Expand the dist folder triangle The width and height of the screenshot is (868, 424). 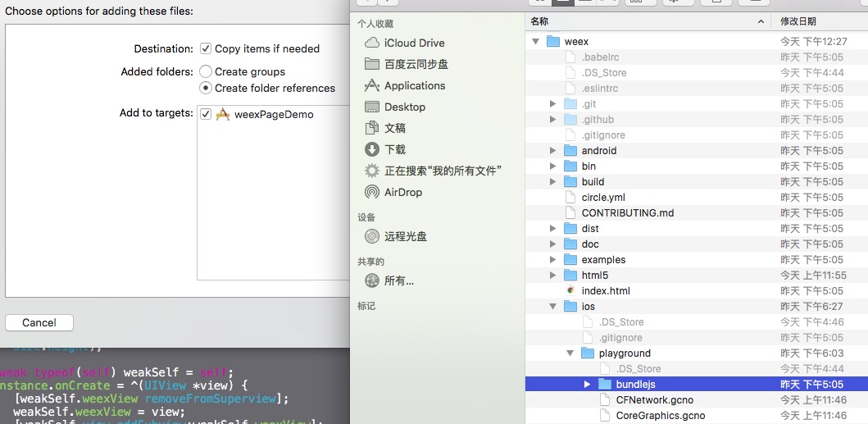click(x=552, y=228)
